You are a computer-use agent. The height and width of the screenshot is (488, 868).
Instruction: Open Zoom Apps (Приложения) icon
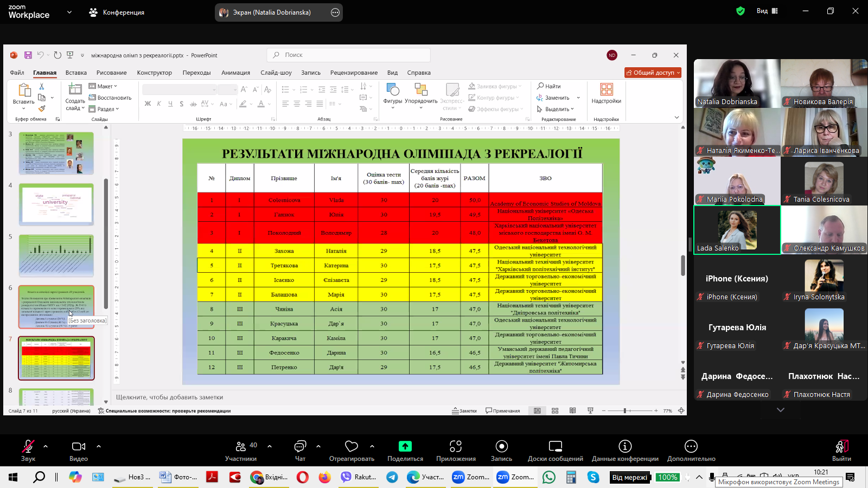coord(456,446)
